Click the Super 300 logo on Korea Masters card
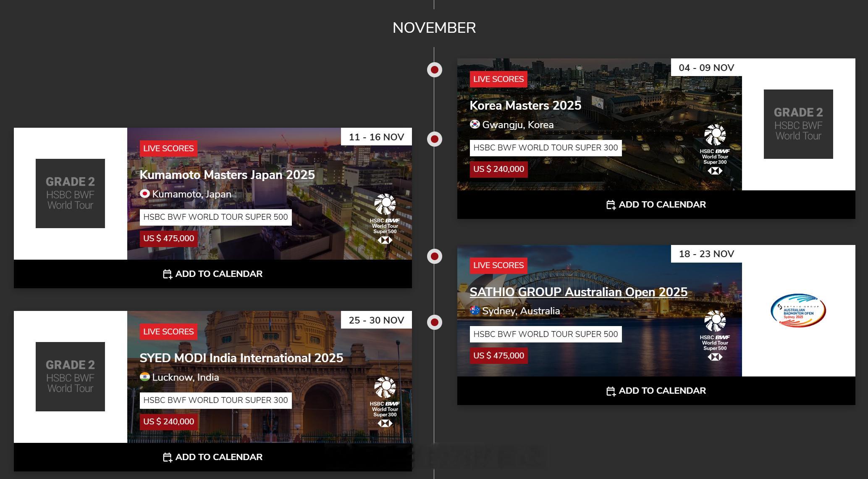This screenshot has height=479, width=868. (x=715, y=150)
